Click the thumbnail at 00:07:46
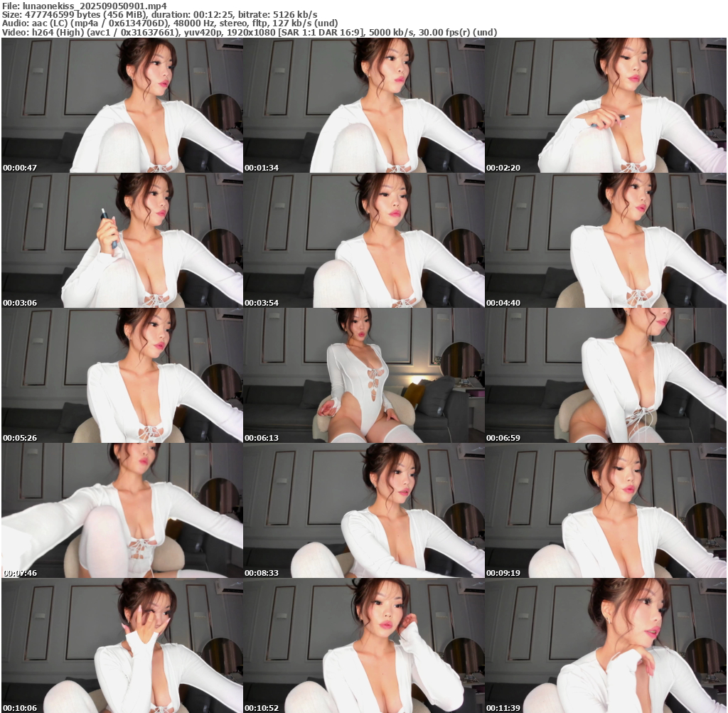This screenshot has width=728, height=713. click(122, 510)
